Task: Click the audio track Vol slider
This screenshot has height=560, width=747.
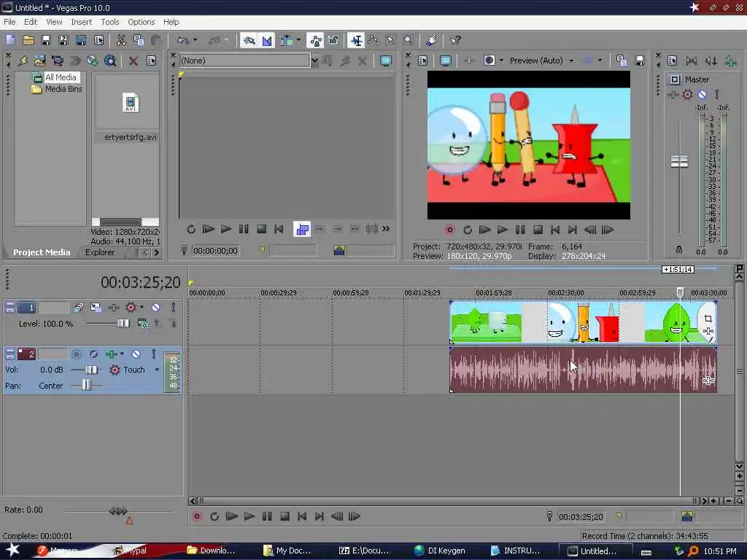Action: [x=91, y=370]
